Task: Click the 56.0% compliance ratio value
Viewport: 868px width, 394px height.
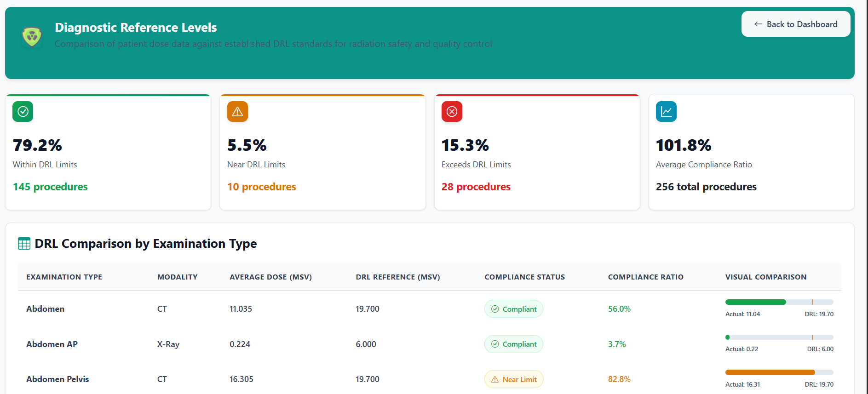Action: 619,309
